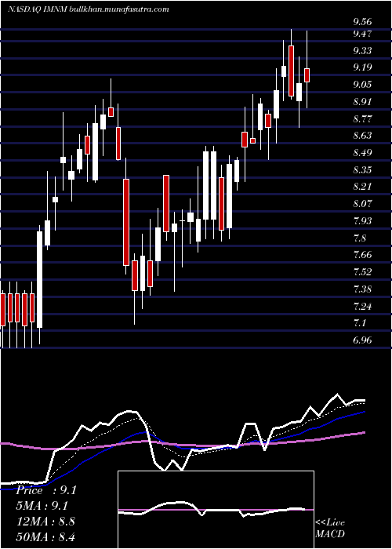Click the 6.96 price axis label
The width and height of the screenshot is (392, 549).
(362, 340)
